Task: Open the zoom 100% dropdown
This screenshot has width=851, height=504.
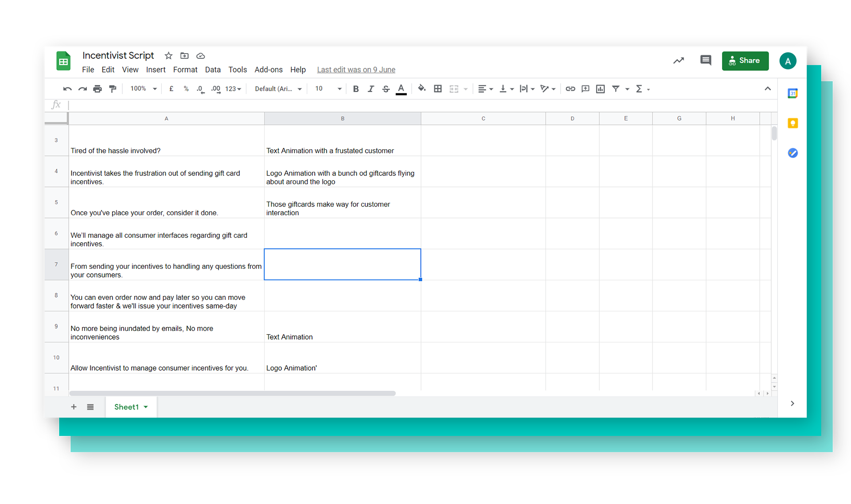Action: [x=143, y=89]
